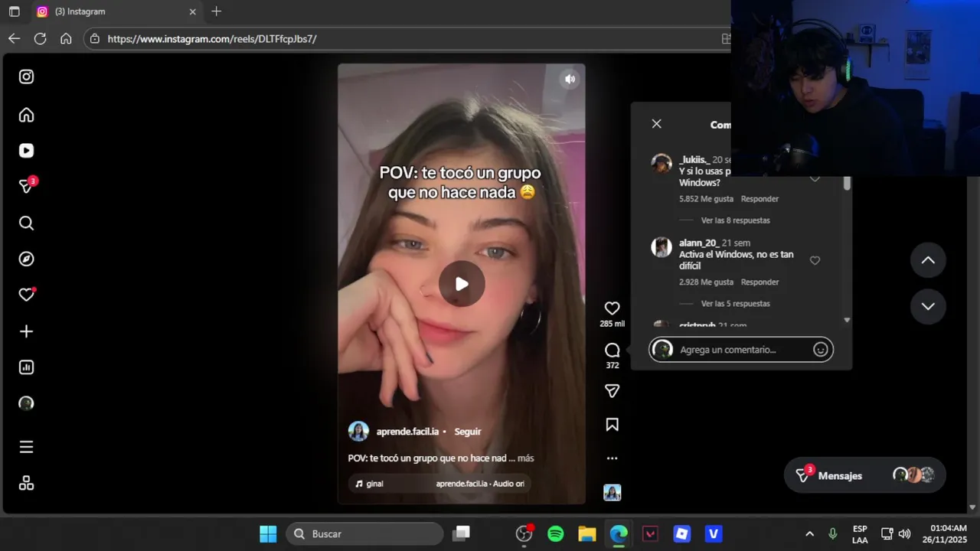Screen dimensions: 980x551
Task: Share the reel with paper plane
Action: pos(612,391)
